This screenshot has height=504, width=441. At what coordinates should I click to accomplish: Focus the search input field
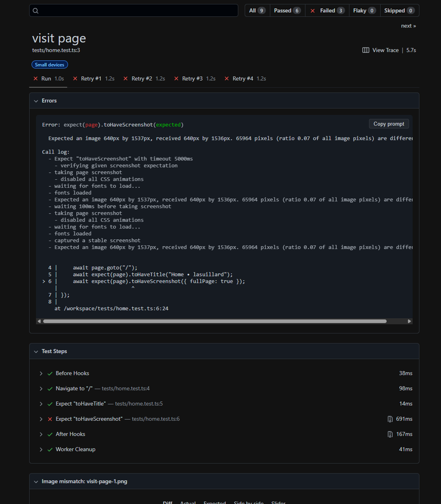coord(138,11)
